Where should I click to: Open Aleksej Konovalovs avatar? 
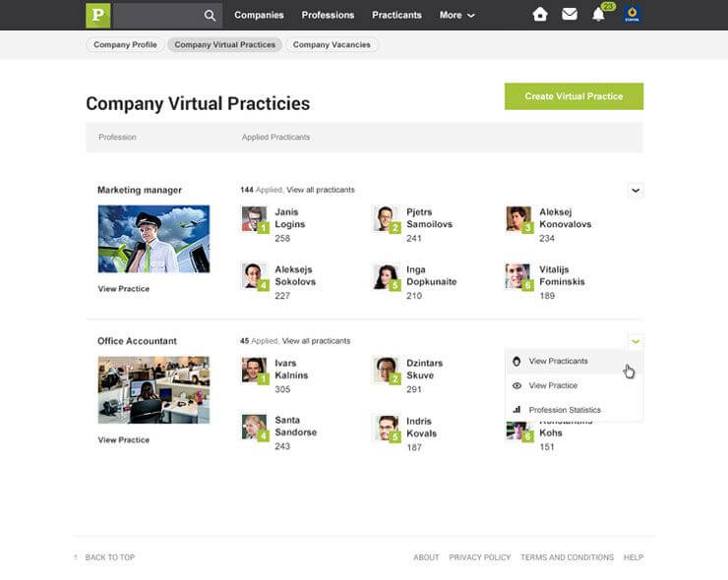pyautogui.click(x=518, y=218)
